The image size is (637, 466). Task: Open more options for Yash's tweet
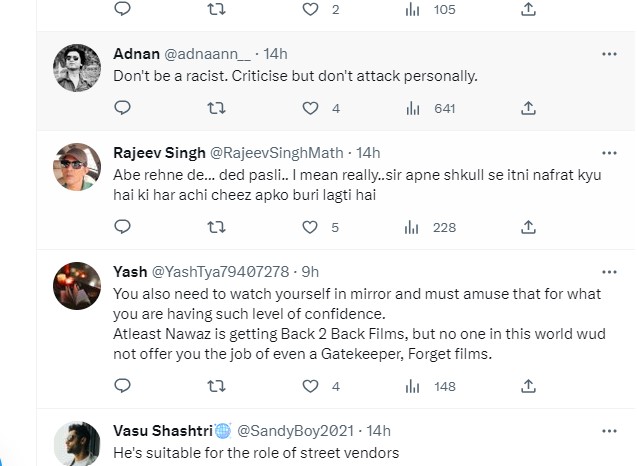pyautogui.click(x=608, y=271)
